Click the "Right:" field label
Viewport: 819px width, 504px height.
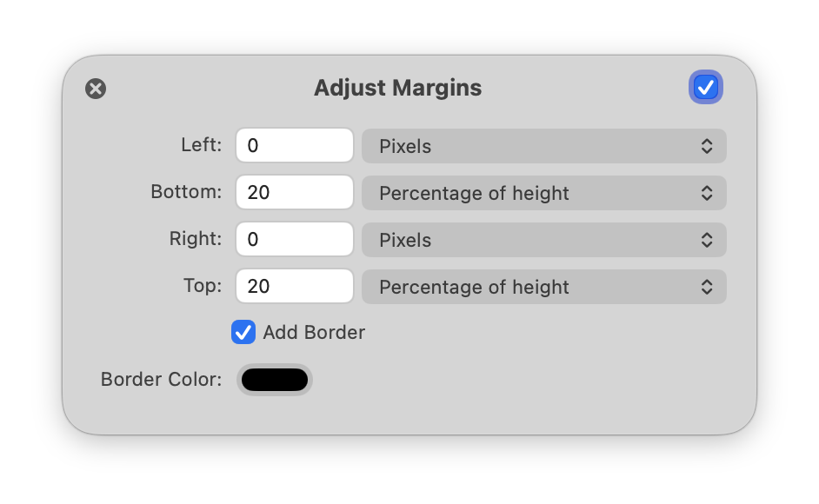[x=196, y=239]
